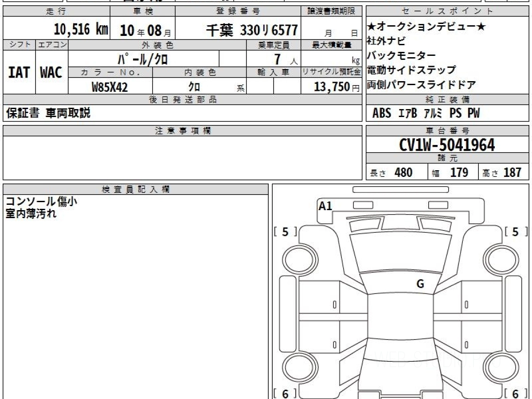The image size is (532, 399).
Task: Click the IAT shift type cell
Action: 19,73
